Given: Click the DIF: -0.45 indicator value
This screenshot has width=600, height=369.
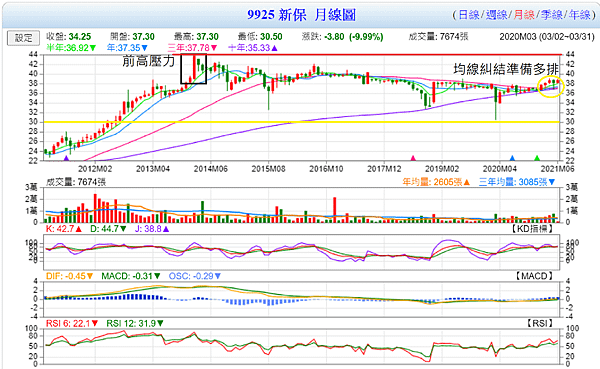Looking at the screenshot, I should (69, 276).
